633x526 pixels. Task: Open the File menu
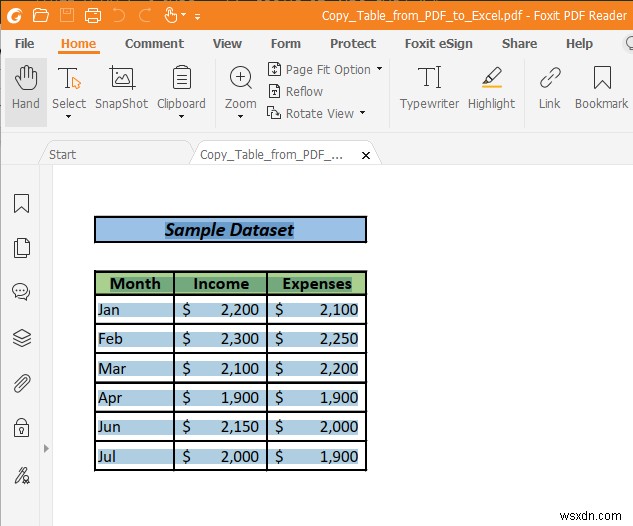click(x=25, y=44)
